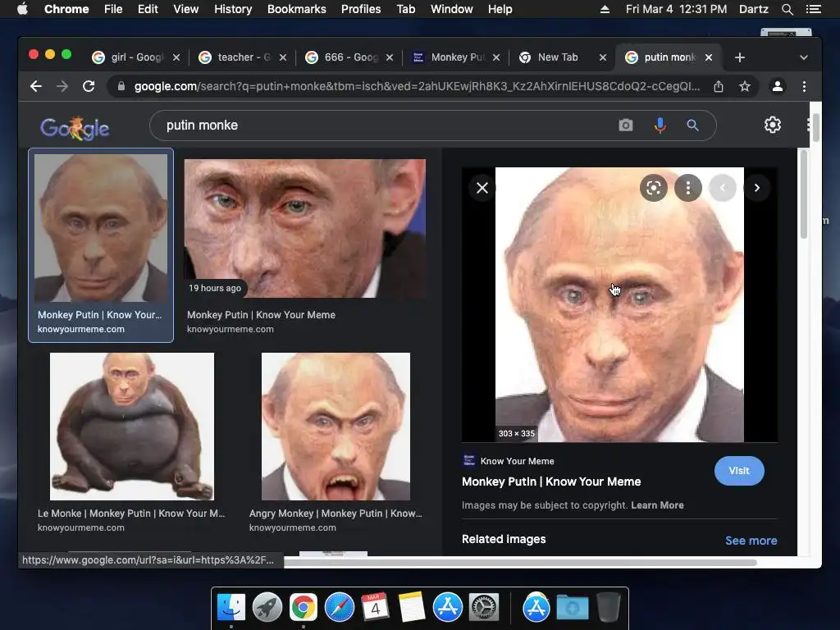Viewport: 840px width, 630px height.
Task: Click the magnifier search button
Action: tap(692, 126)
